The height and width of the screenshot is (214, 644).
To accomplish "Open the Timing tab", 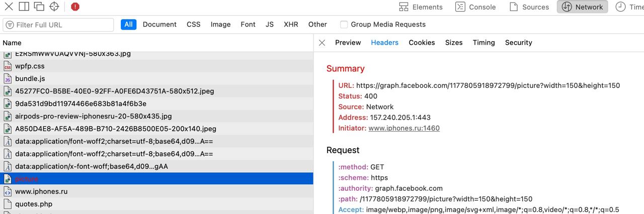I will (x=484, y=43).
